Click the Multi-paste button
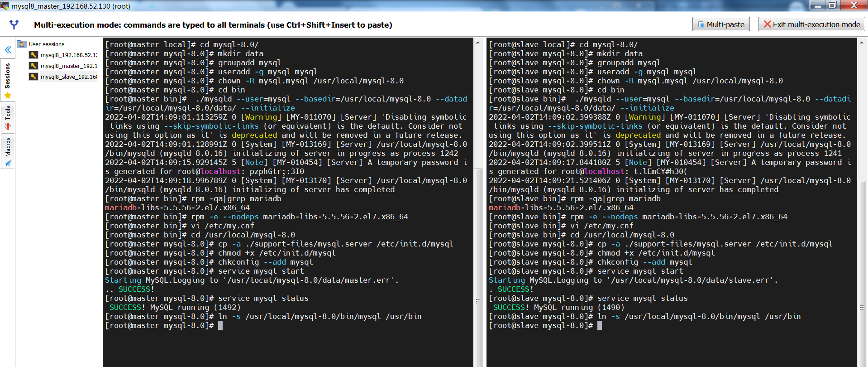This screenshot has height=367, width=868. [721, 24]
